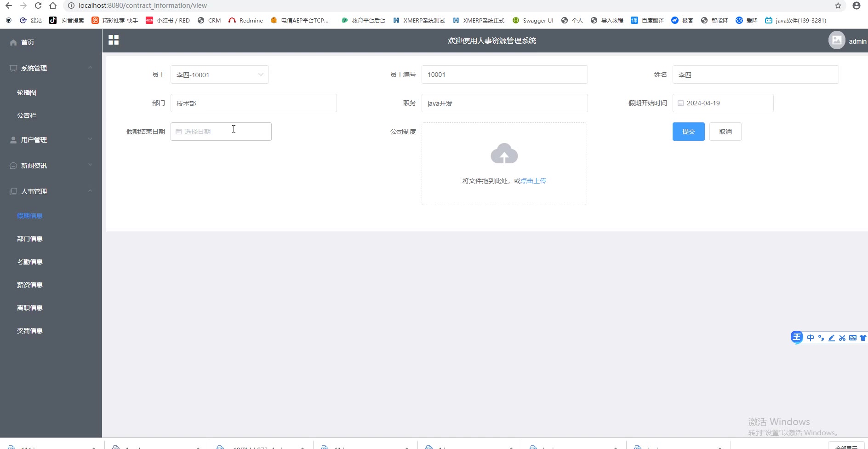Open the java软件(139-3281) bookmark
This screenshot has height=449, width=868.
pyautogui.click(x=796, y=20)
